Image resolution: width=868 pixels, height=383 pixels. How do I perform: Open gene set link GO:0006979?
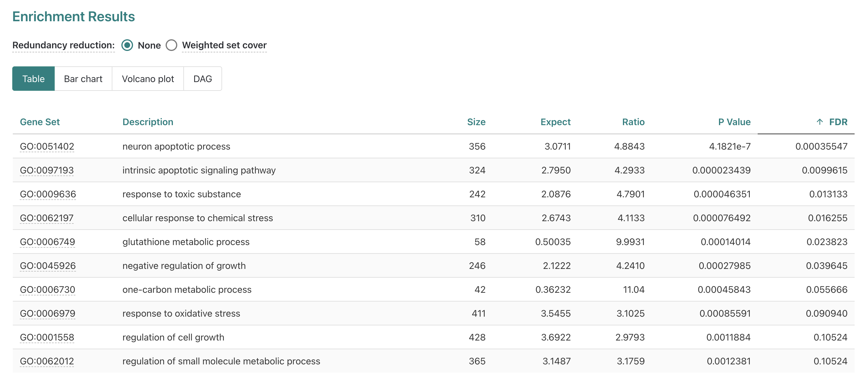(47, 314)
